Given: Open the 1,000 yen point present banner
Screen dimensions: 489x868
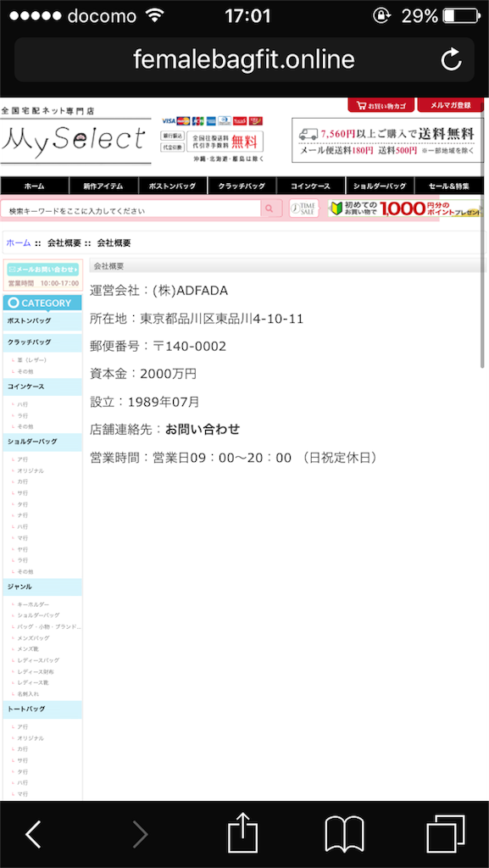Looking at the screenshot, I should [405, 209].
